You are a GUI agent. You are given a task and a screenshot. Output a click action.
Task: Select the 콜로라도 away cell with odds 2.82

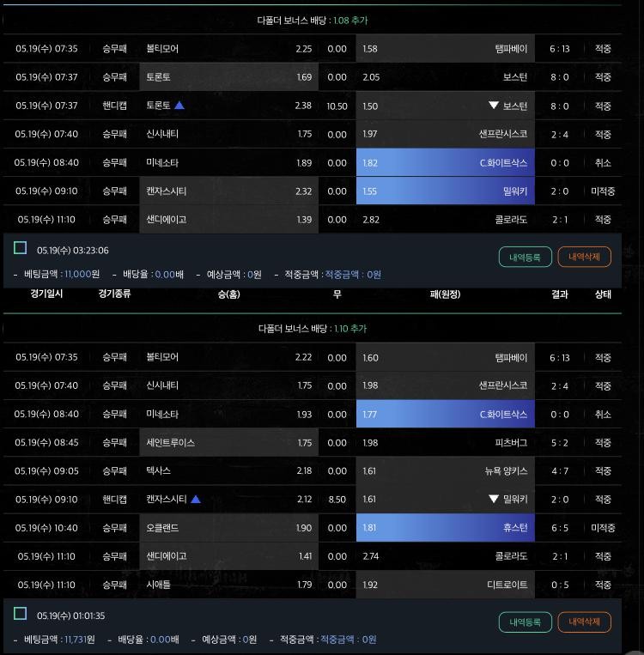click(x=446, y=219)
